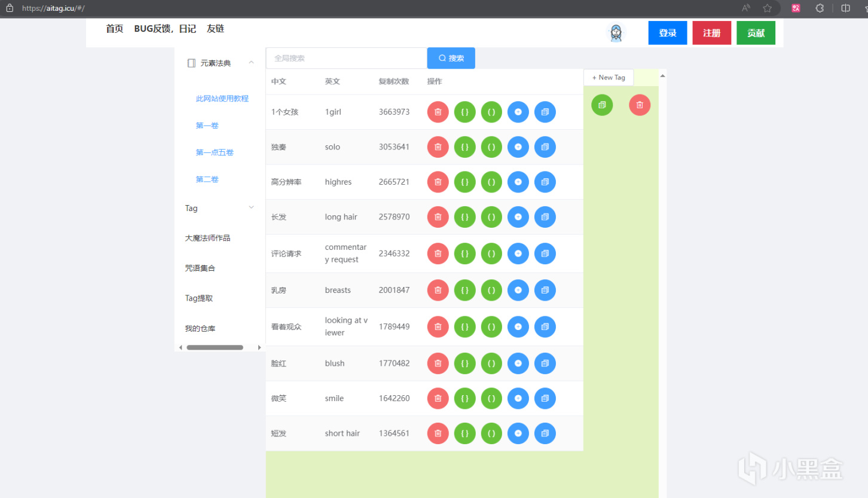Click the sidebar horizontal scrollbar thumb

pyautogui.click(x=215, y=347)
